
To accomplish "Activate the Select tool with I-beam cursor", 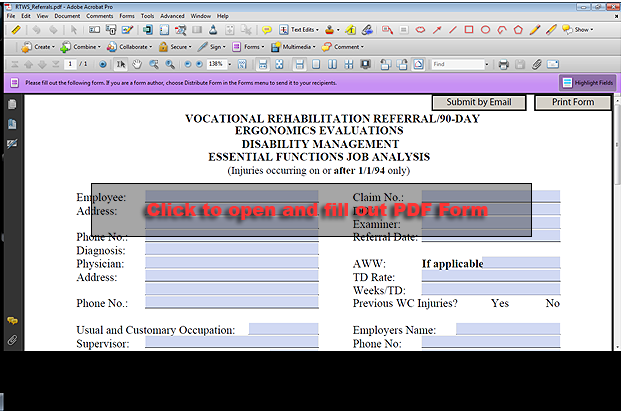I will pyautogui.click(x=121, y=64).
